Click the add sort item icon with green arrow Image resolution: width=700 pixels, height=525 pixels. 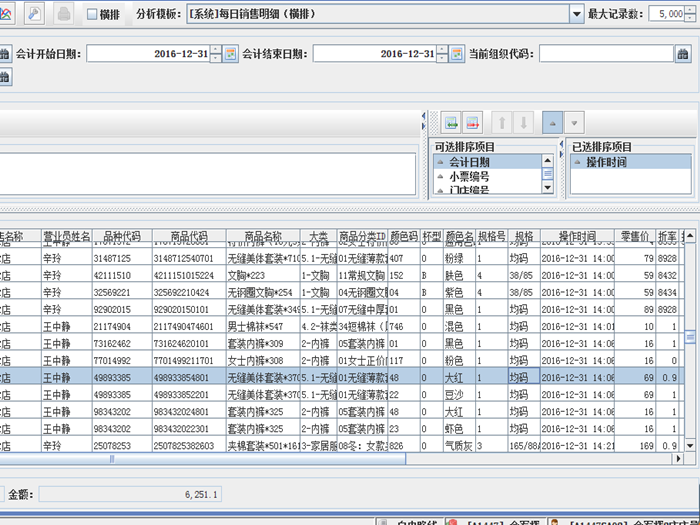pyautogui.click(x=450, y=122)
